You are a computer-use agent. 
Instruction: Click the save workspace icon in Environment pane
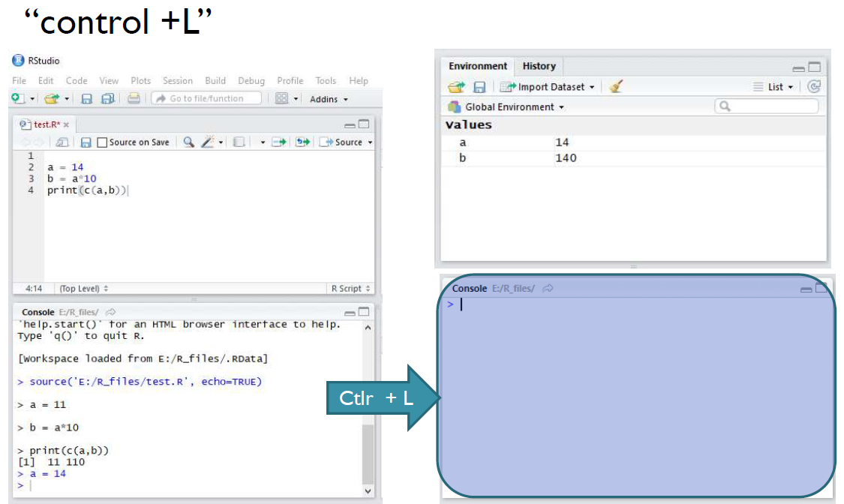coord(479,87)
